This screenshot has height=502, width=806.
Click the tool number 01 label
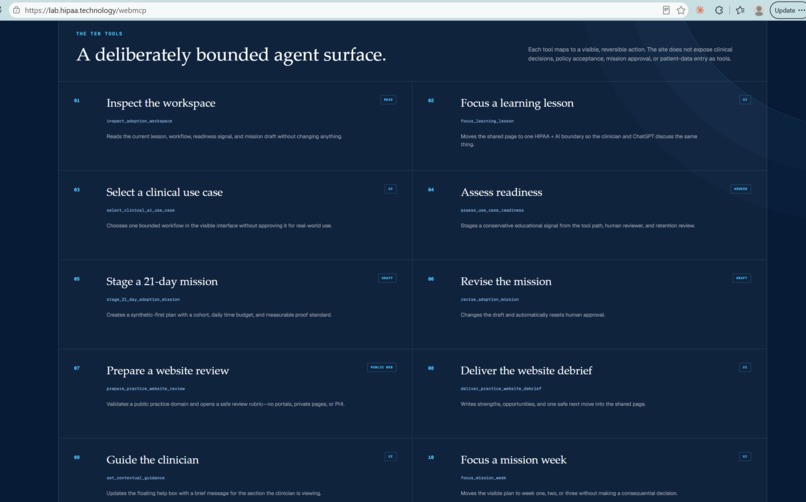(77, 101)
